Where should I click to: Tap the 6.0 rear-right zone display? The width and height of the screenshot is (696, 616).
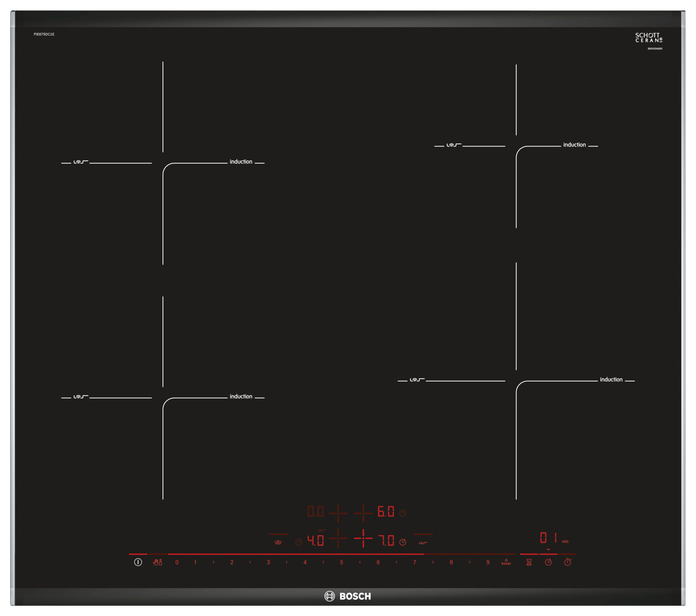386,512
